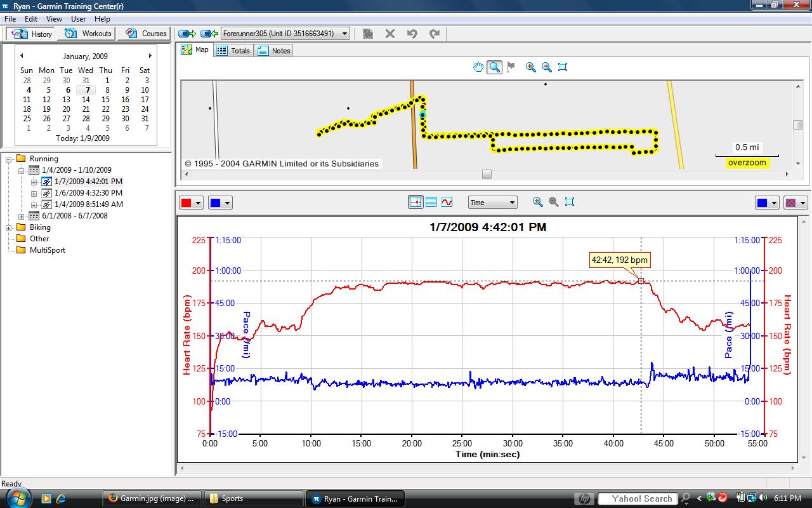
Task: Open the Help menu
Action: tap(102, 19)
